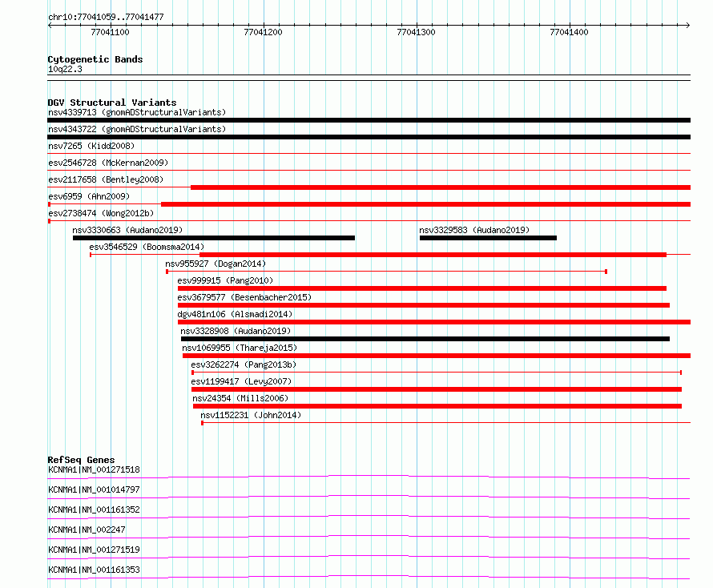
Task: Click the DGV Structural Variants track title
Action: coord(112,103)
